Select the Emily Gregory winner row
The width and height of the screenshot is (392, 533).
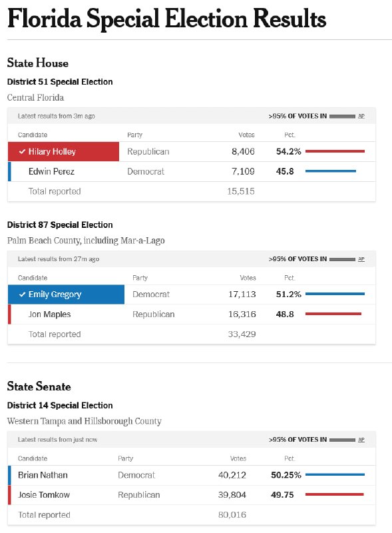click(x=192, y=294)
